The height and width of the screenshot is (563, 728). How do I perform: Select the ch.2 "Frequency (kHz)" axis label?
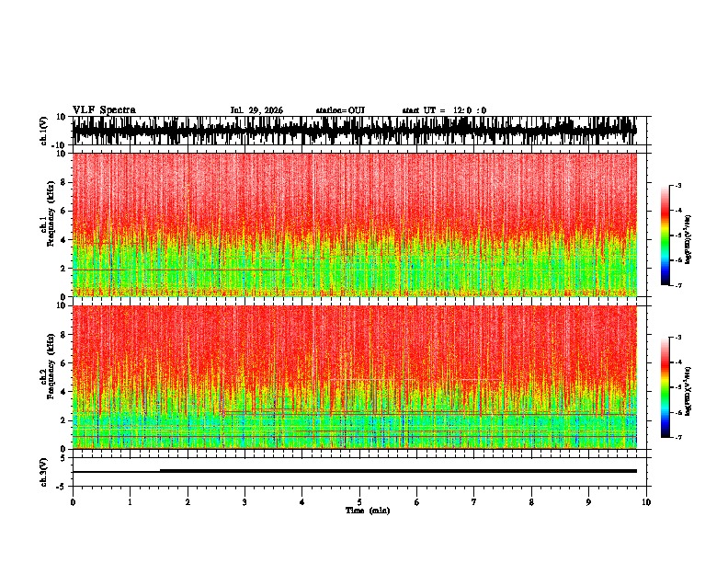pyautogui.click(x=51, y=366)
